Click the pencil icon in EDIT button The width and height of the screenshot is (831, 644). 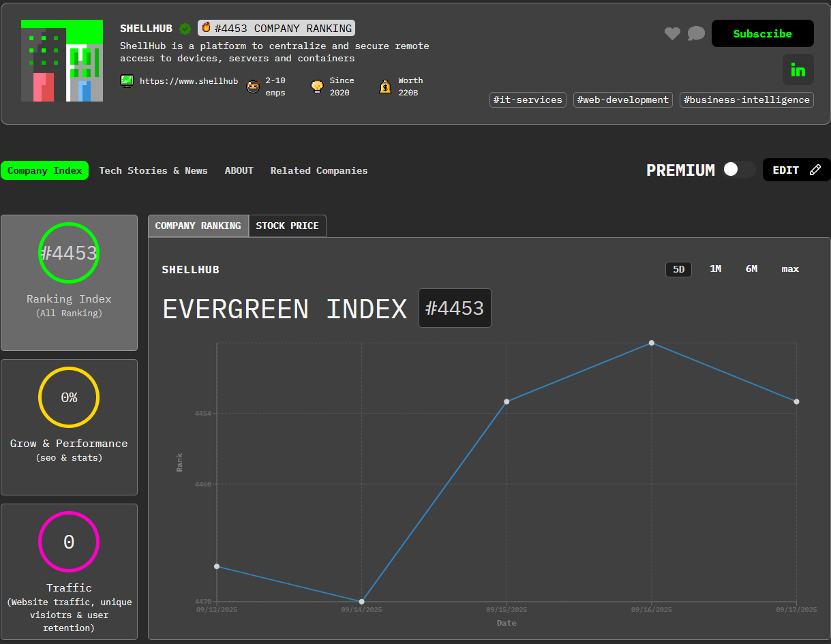[x=815, y=170]
